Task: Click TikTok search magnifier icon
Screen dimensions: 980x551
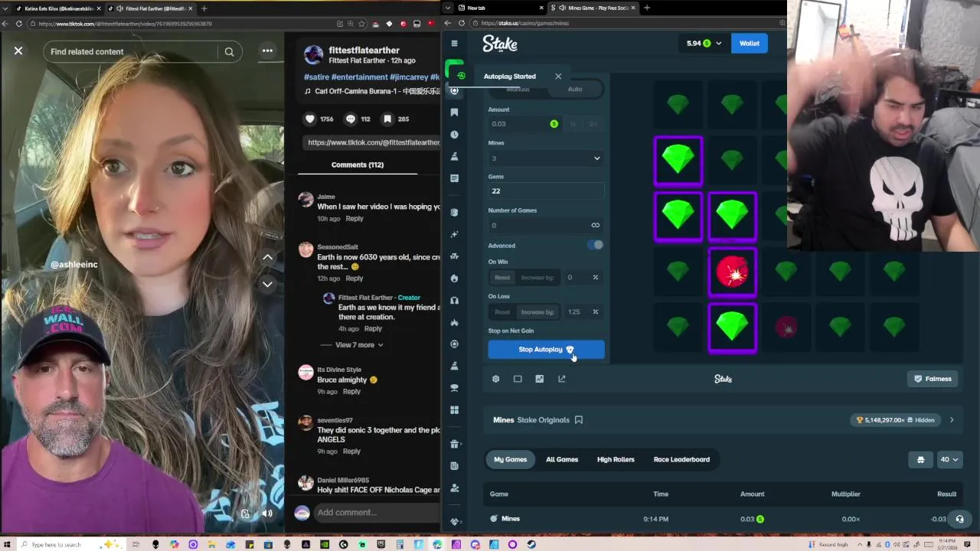Action: click(x=229, y=51)
